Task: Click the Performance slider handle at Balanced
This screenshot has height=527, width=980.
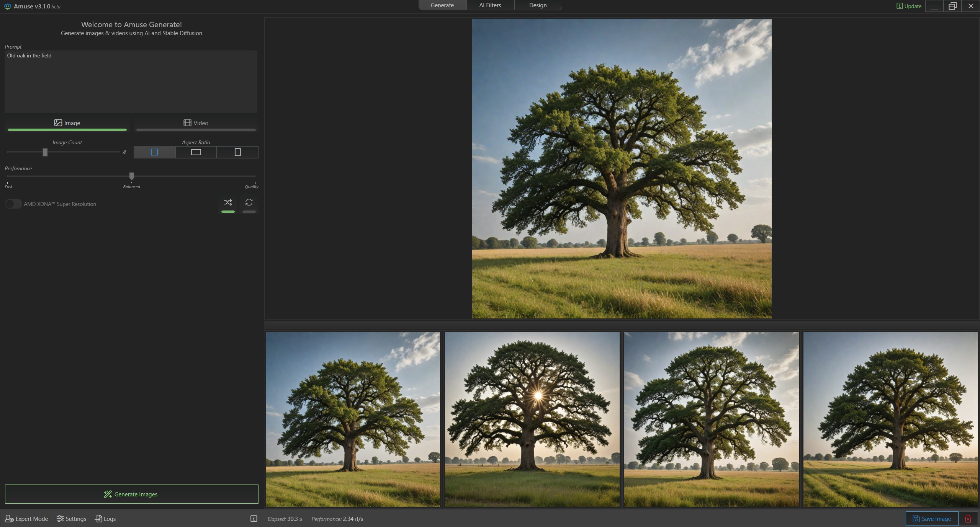Action: tap(132, 176)
